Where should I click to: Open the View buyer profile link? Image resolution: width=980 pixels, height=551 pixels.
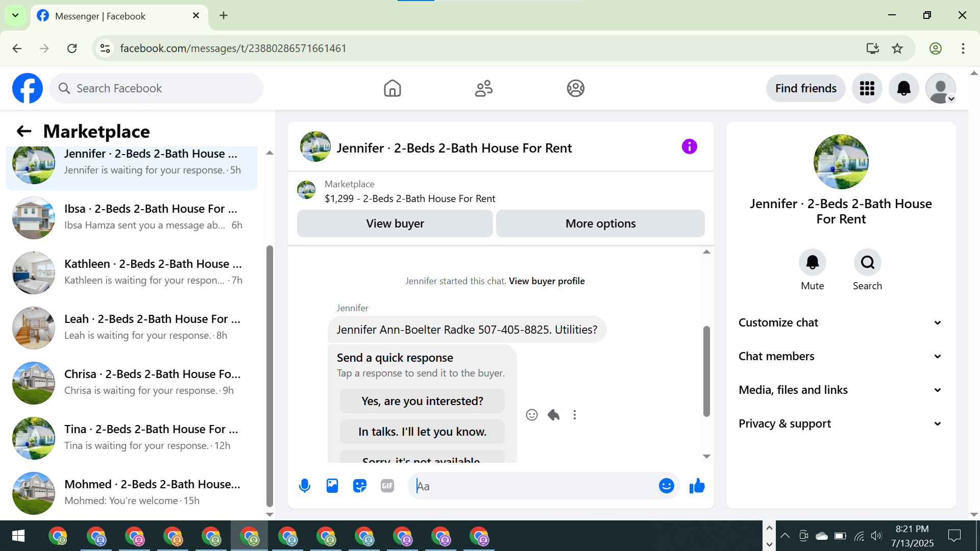[x=547, y=281]
